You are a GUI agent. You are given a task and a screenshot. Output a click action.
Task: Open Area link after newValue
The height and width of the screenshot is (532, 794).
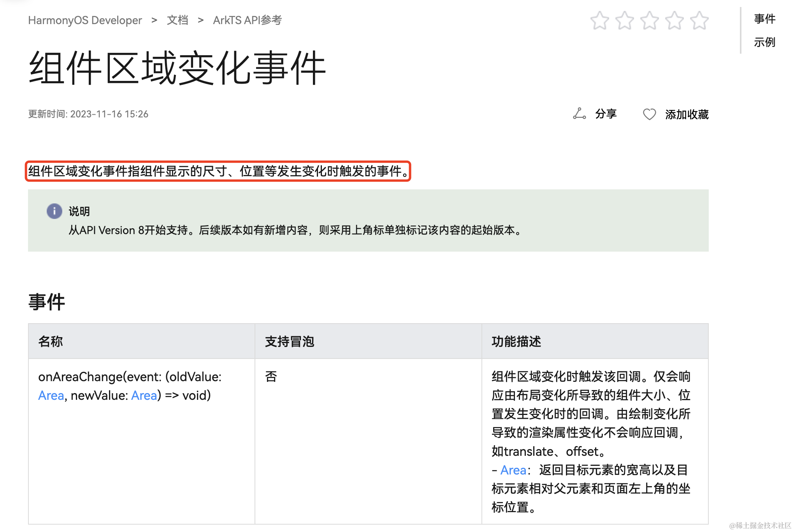coord(144,395)
